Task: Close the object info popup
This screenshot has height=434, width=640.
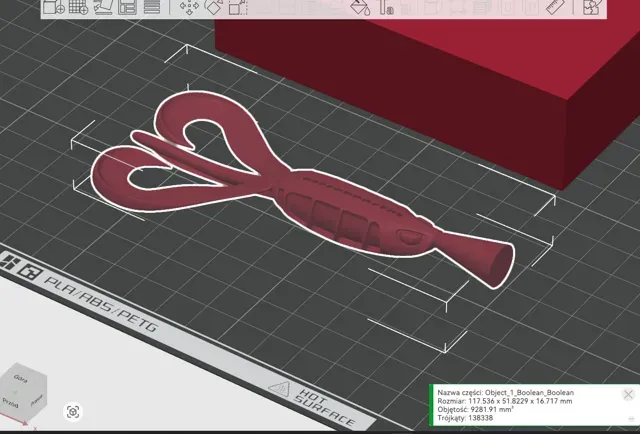Action: pos(628,394)
